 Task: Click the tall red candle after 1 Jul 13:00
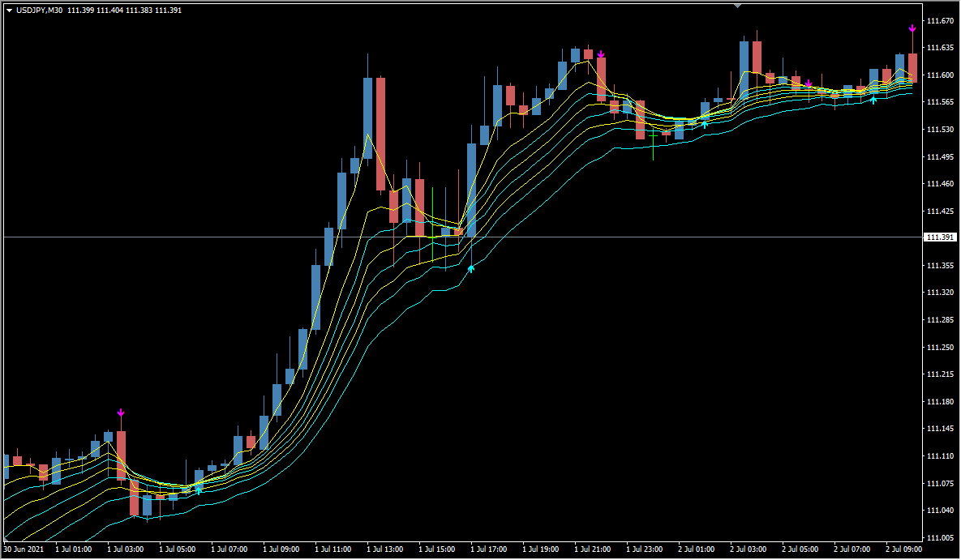click(380, 134)
